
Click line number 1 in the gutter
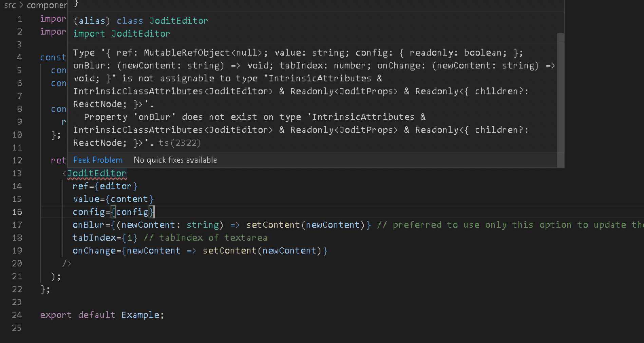20,19
